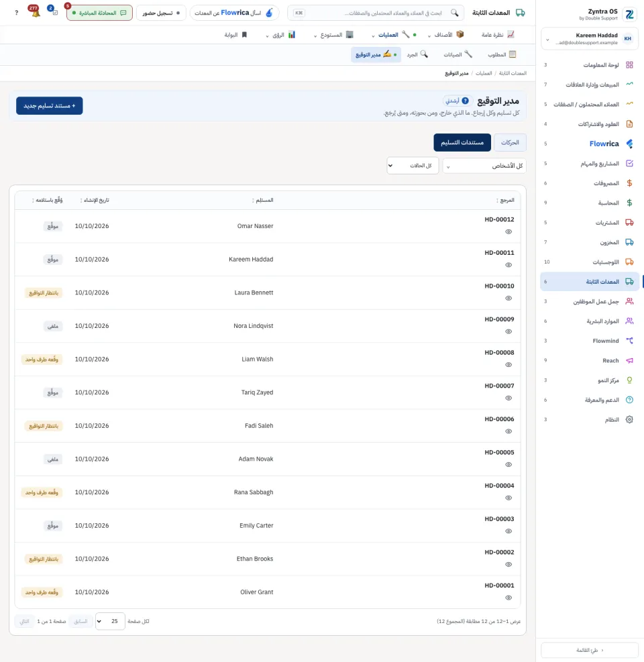Screen dimensions: 644x662
Task: Click the لوحة المعلومات sidebar icon
Action: pyautogui.click(x=629, y=65)
